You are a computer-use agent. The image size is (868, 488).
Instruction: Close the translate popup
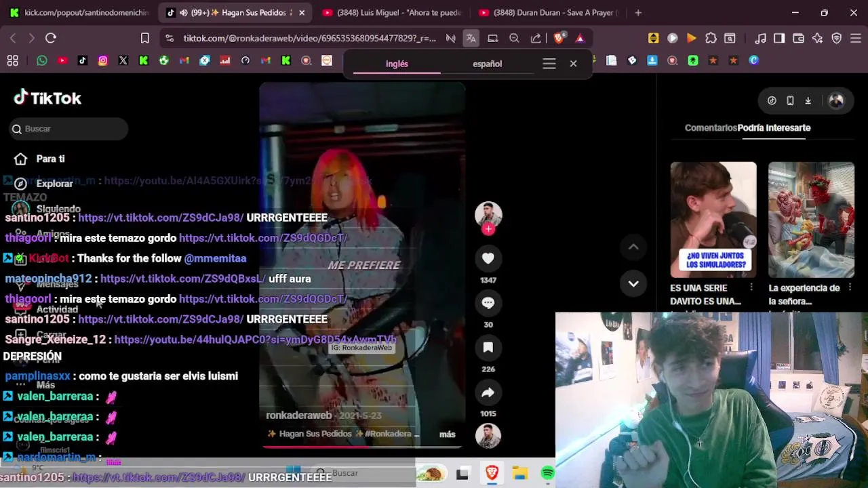pyautogui.click(x=573, y=64)
